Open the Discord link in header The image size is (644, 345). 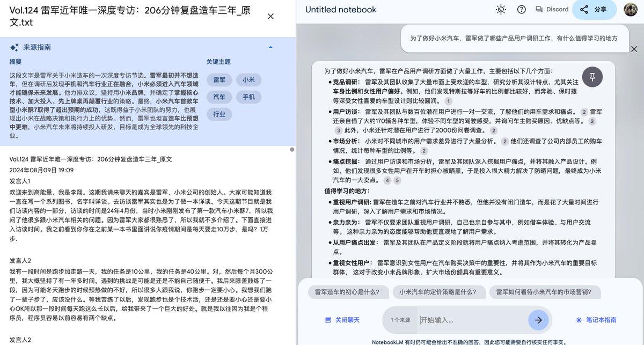coord(552,10)
